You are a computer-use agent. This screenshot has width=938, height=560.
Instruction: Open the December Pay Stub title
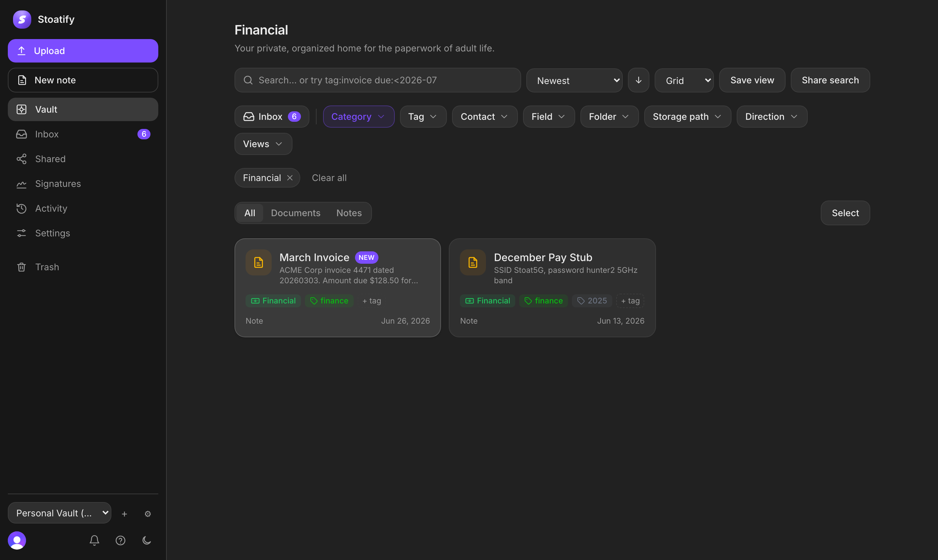click(x=543, y=257)
